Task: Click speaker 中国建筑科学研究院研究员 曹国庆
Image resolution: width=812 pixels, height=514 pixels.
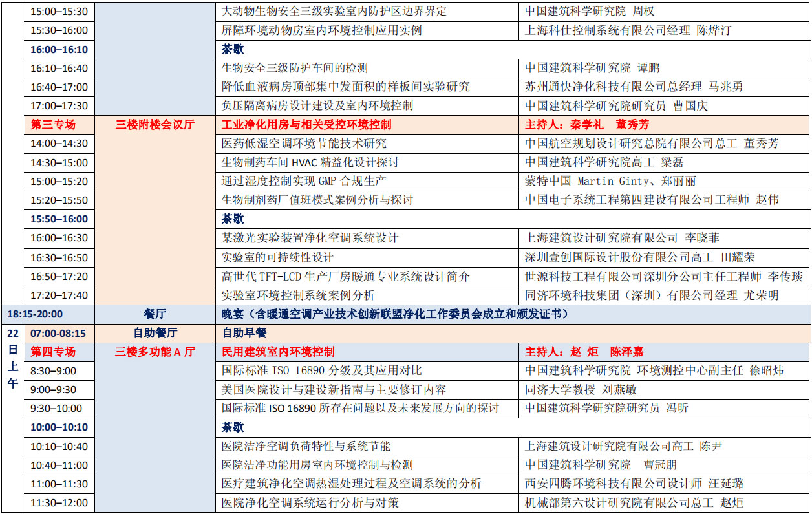Action: pyautogui.click(x=617, y=105)
